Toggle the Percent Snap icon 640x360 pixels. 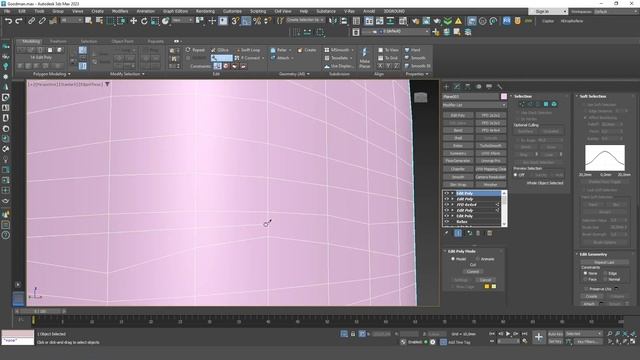pyautogui.click(x=257, y=20)
